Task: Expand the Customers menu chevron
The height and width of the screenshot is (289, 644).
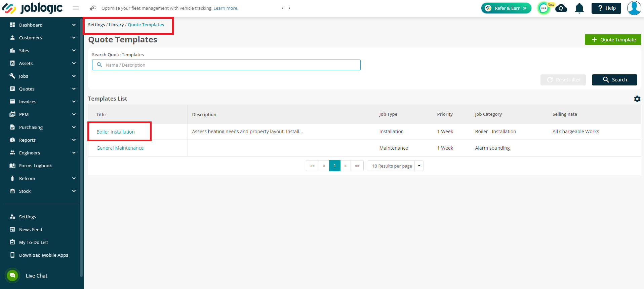Action: 74,38
